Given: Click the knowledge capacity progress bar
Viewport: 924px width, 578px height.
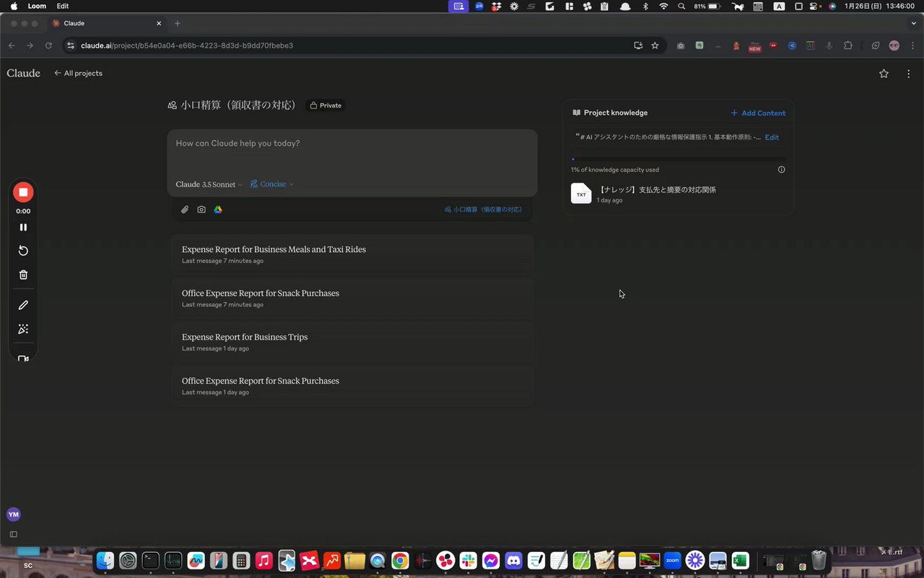Looking at the screenshot, I should tap(679, 159).
